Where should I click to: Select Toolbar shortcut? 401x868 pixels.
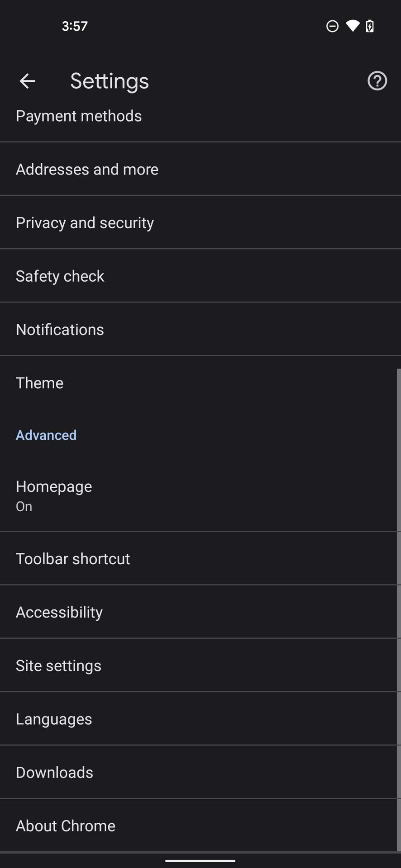point(73,559)
